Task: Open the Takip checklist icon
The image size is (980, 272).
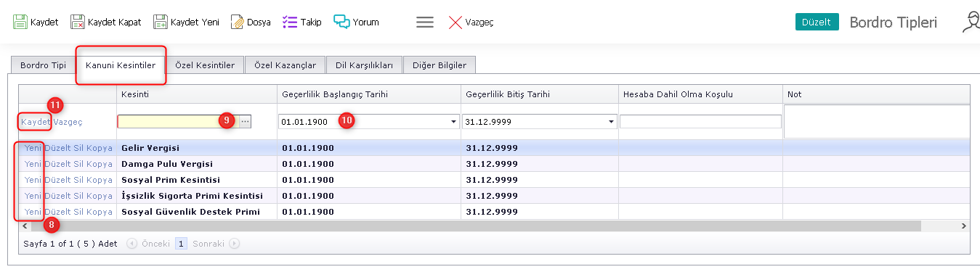Action: tap(289, 22)
